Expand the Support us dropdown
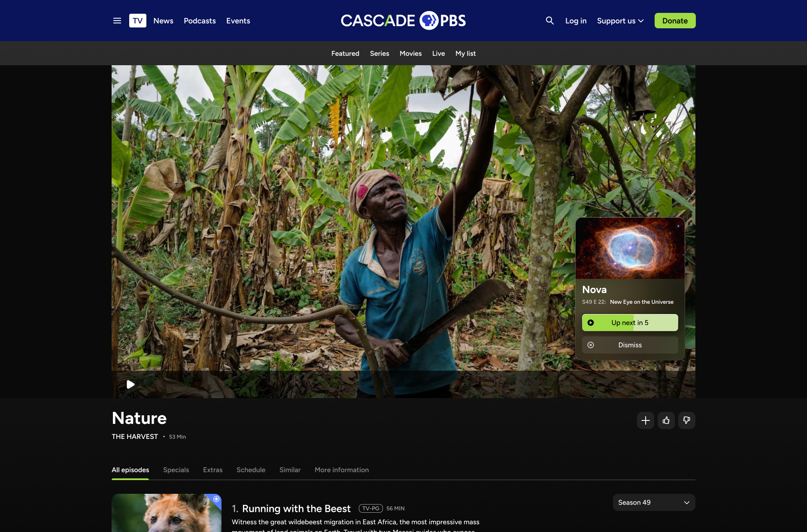 point(620,21)
